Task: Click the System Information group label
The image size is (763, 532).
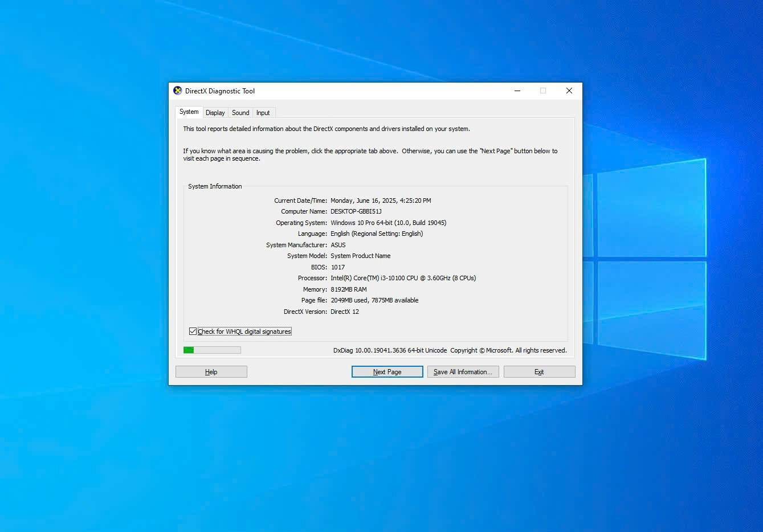Action: point(215,186)
